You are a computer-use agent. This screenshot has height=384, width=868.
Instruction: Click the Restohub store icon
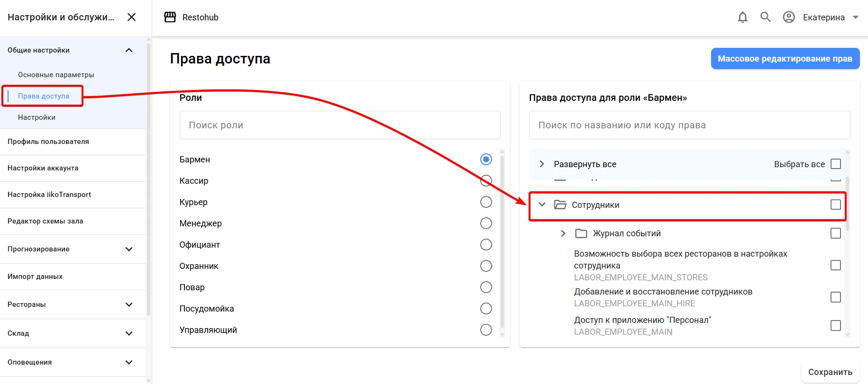[170, 17]
